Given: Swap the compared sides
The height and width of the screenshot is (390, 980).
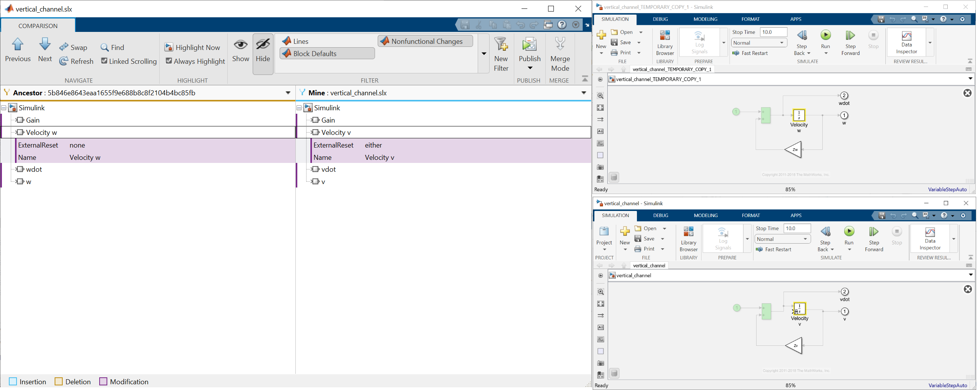Looking at the screenshot, I should click(73, 47).
